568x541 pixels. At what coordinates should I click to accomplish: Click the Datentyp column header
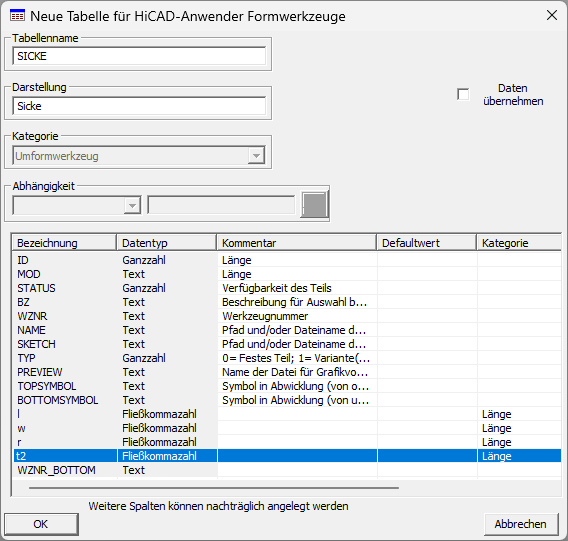[x=167, y=243]
